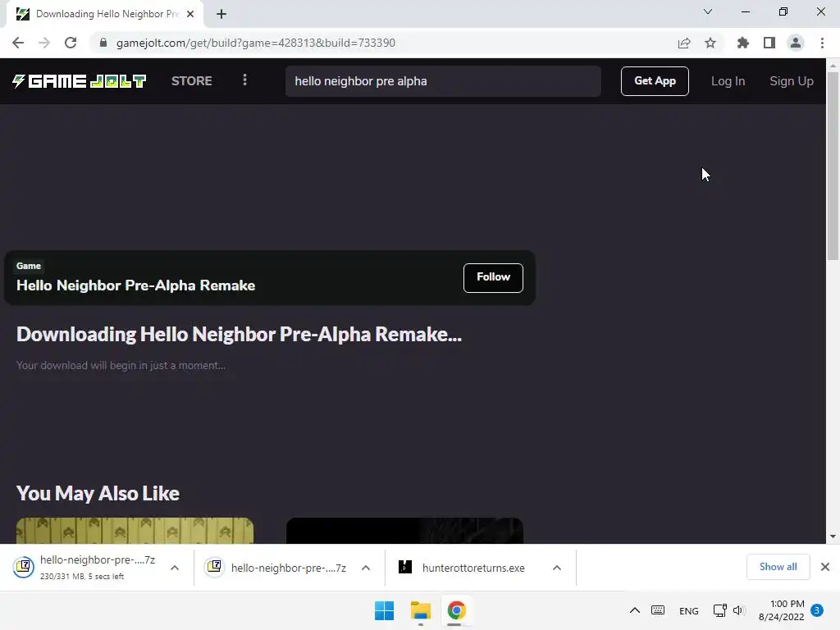Viewport: 840px width, 630px height.
Task: Click the Game Jolt logo
Action: [x=80, y=81]
